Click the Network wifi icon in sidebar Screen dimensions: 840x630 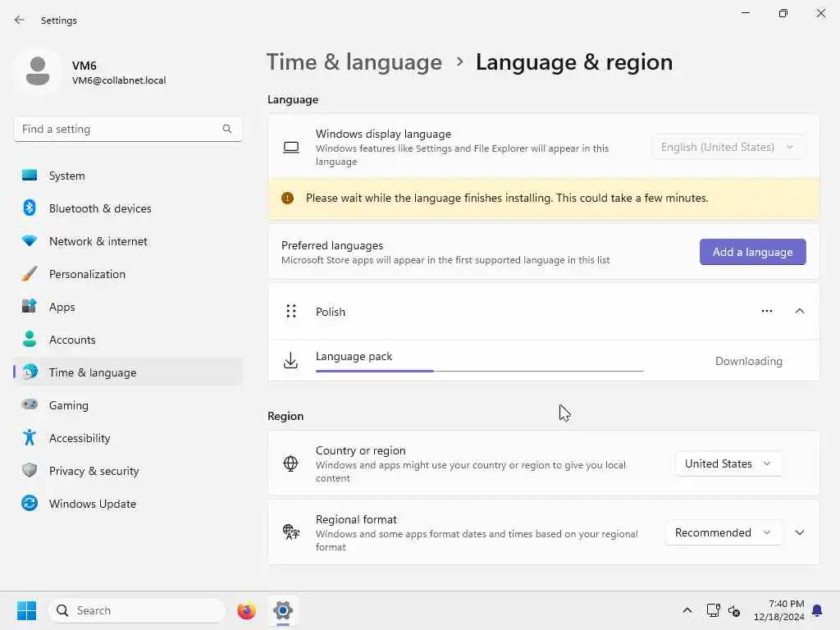30,240
